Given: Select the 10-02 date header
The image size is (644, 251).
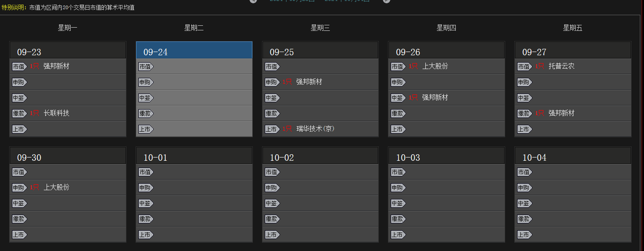Looking at the screenshot, I should (x=320, y=156).
